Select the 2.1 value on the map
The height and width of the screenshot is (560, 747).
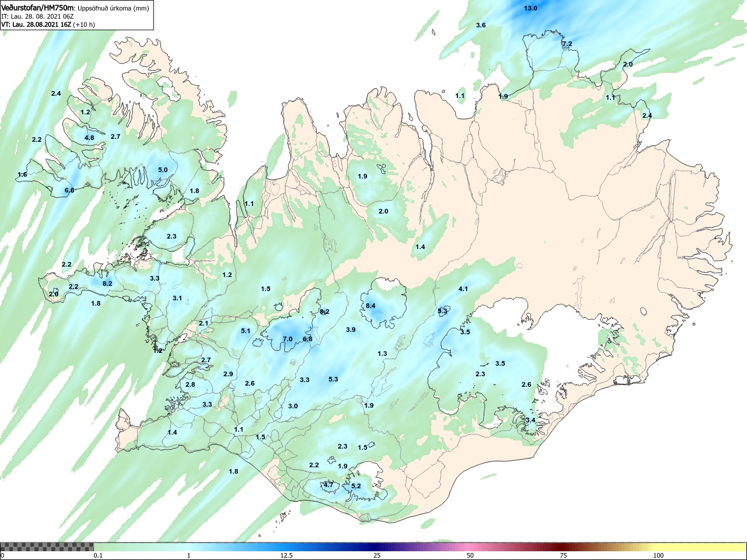[x=204, y=324]
